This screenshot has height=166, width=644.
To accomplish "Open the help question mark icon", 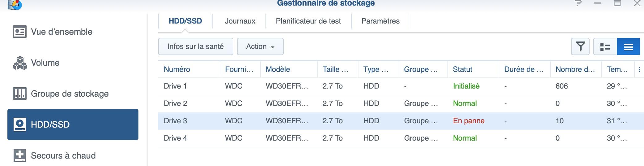I will coord(578,4).
